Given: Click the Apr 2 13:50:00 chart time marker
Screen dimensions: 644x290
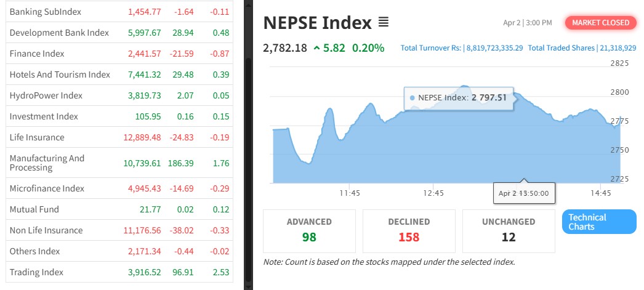Looking at the screenshot, I should 525,193.
